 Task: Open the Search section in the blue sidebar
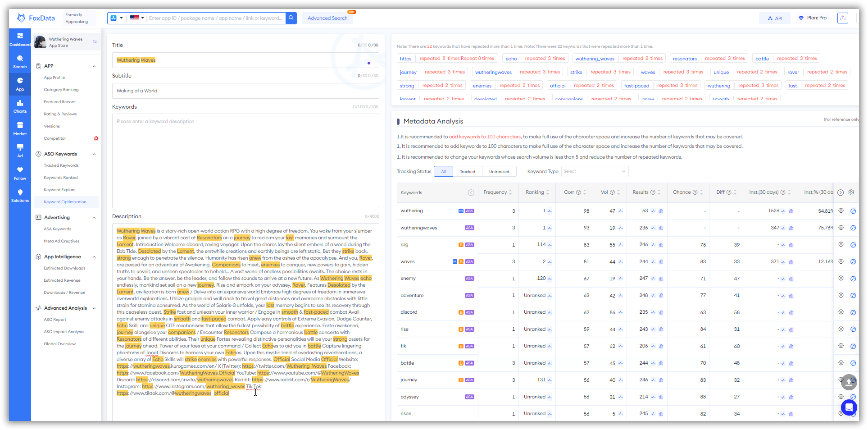point(20,62)
